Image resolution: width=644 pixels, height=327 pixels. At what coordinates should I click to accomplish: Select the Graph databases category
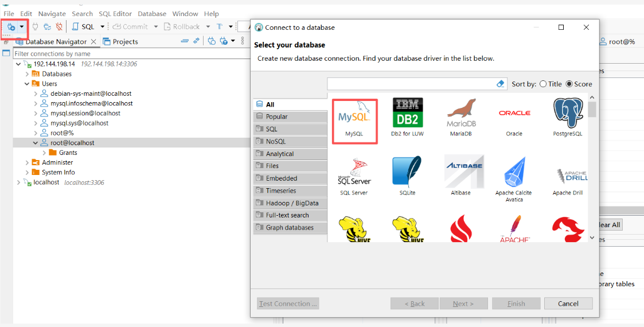point(290,228)
